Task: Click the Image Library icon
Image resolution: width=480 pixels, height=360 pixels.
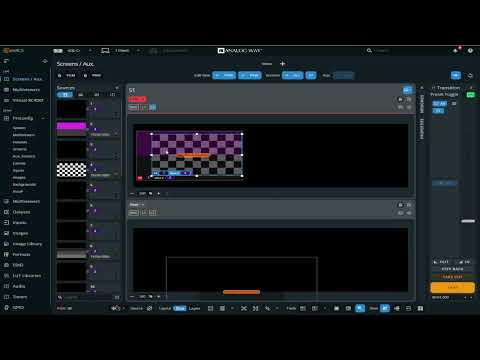Action: coord(6,244)
